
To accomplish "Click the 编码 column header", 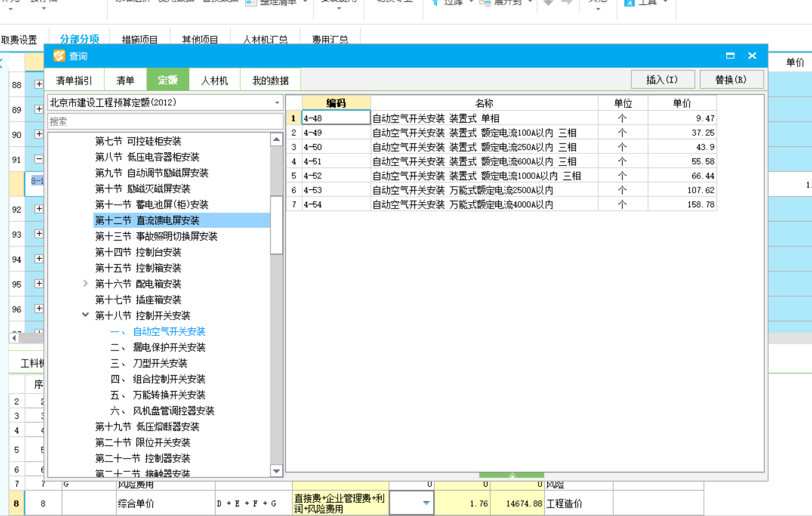I will 336,103.
